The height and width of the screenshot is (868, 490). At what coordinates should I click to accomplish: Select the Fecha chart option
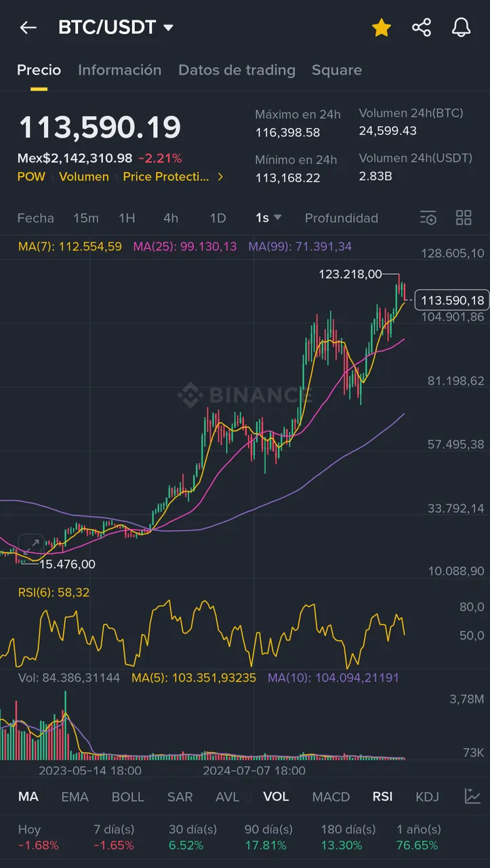tap(35, 218)
